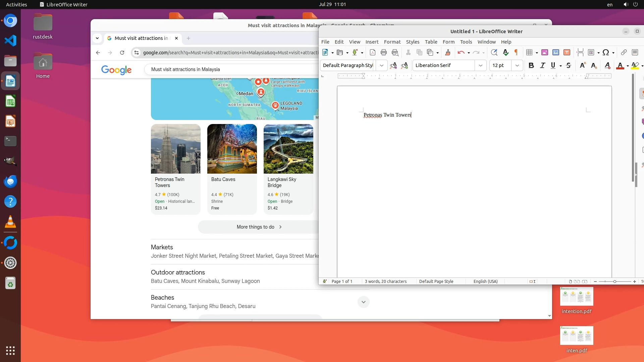
Task: Click the Undo arrow icon
Action: (461, 52)
